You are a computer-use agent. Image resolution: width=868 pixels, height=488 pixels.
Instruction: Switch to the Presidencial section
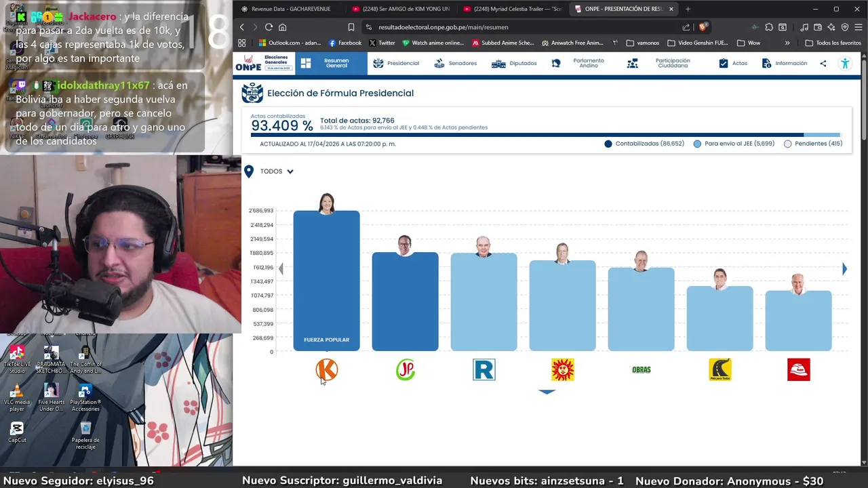pos(396,63)
